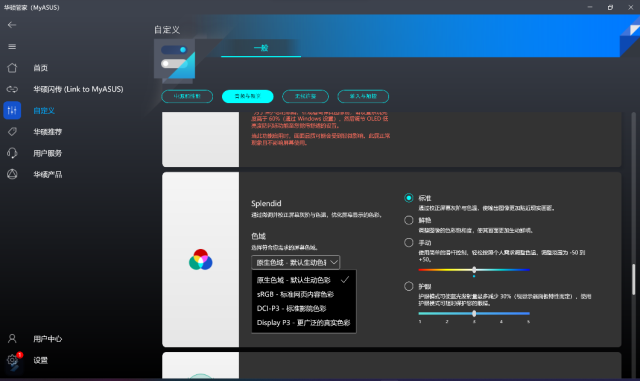Click the 自定义 toggle-switch header graphic

pos(174,58)
